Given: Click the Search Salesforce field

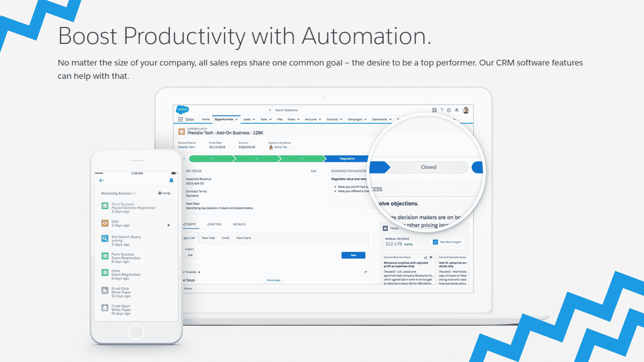Looking at the screenshot, I should 310,110.
